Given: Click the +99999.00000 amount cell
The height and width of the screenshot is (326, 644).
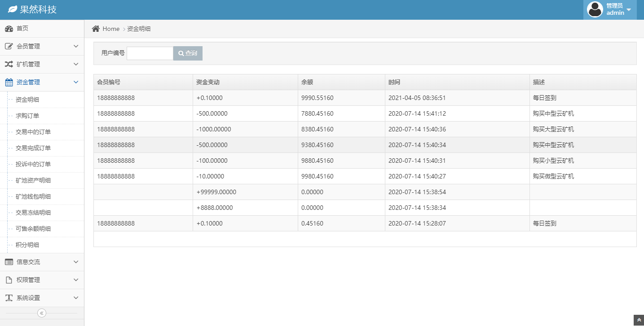Looking at the screenshot, I should pos(245,192).
